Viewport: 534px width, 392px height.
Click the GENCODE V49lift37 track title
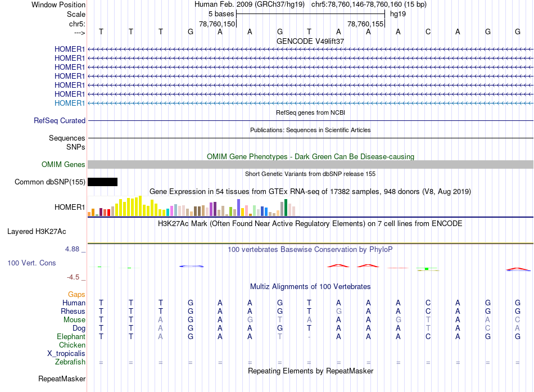(310, 41)
